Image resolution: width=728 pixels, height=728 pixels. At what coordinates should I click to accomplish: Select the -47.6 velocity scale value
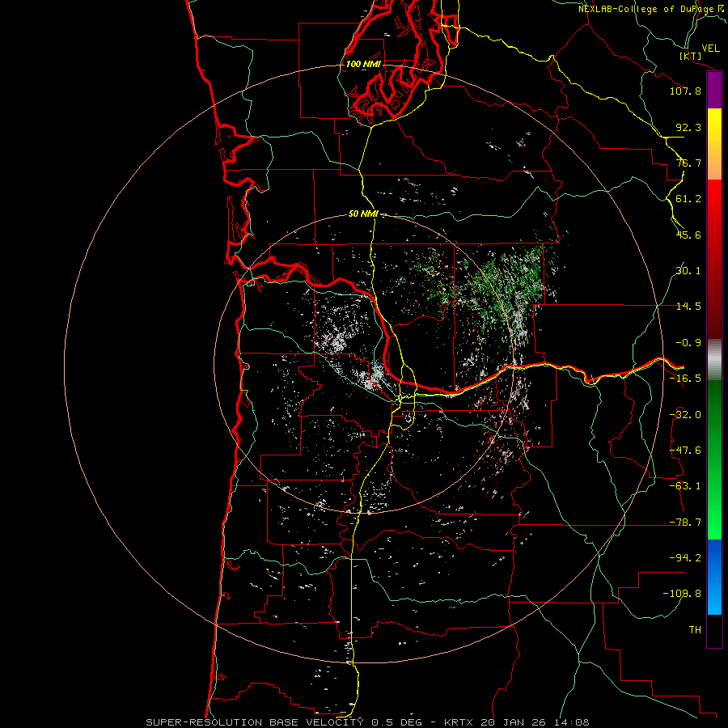point(685,451)
